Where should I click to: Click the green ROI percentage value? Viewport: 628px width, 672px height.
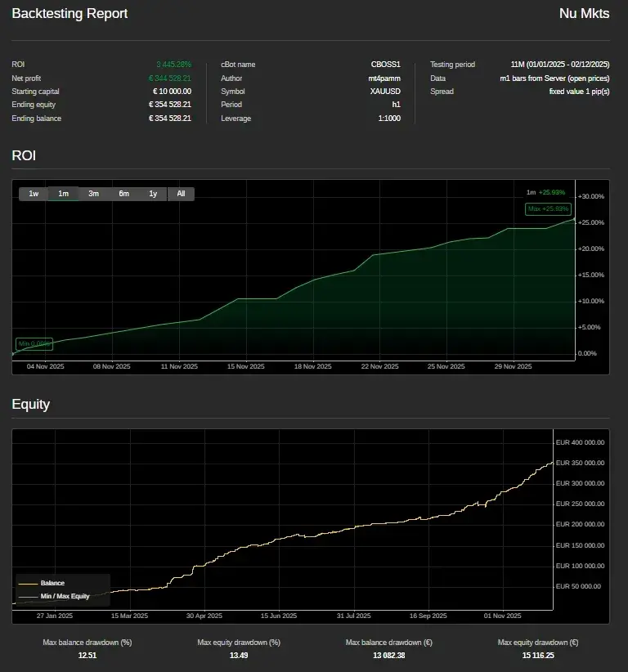tap(173, 65)
